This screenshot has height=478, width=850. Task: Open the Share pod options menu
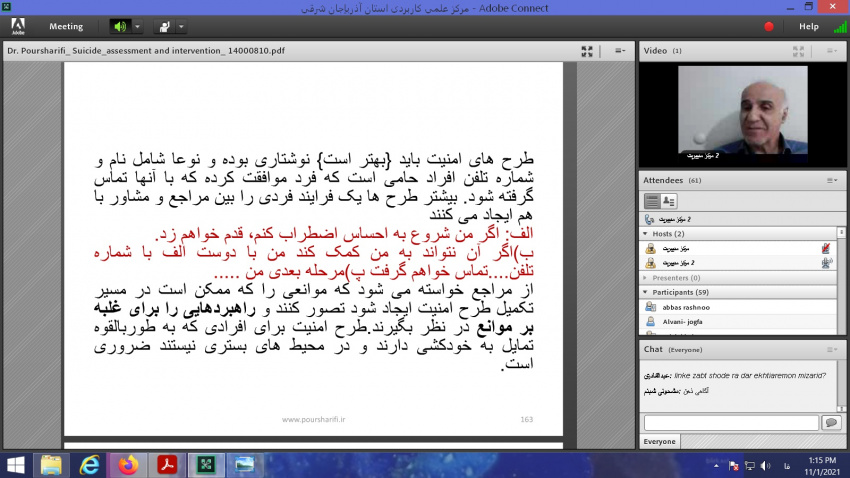[x=619, y=50]
